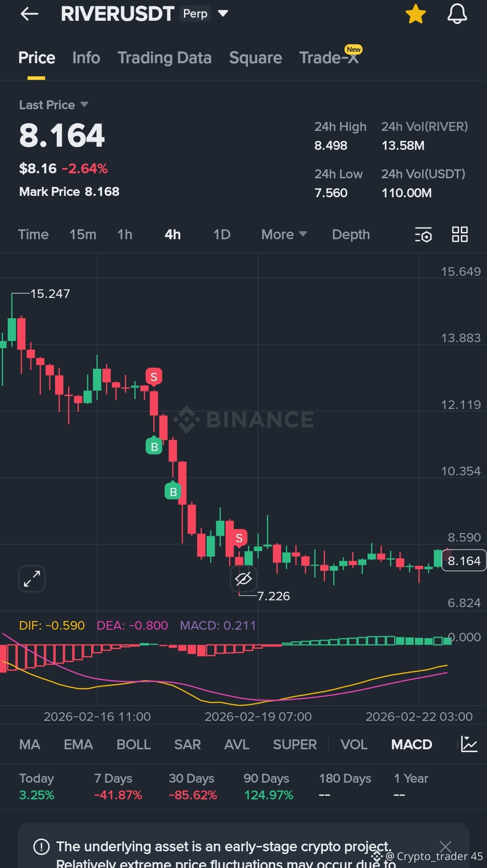Image resolution: width=487 pixels, height=868 pixels.
Task: Tap the 24h Vol(USDT) 110.00M value
Action: (x=407, y=193)
